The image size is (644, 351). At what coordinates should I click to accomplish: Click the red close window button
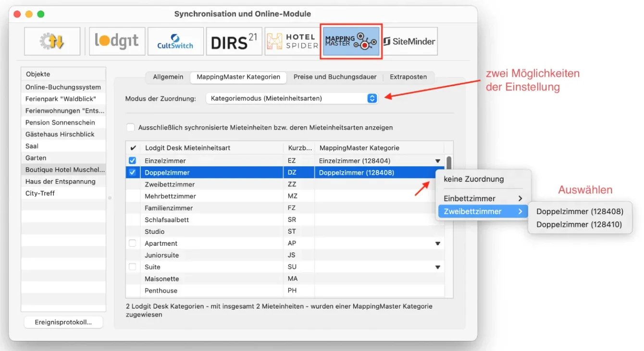point(18,14)
